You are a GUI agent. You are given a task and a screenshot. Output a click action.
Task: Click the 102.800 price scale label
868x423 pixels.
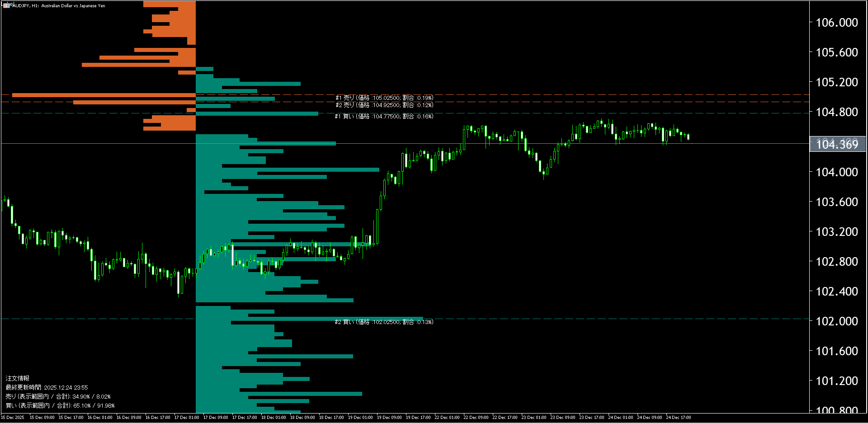(x=837, y=262)
